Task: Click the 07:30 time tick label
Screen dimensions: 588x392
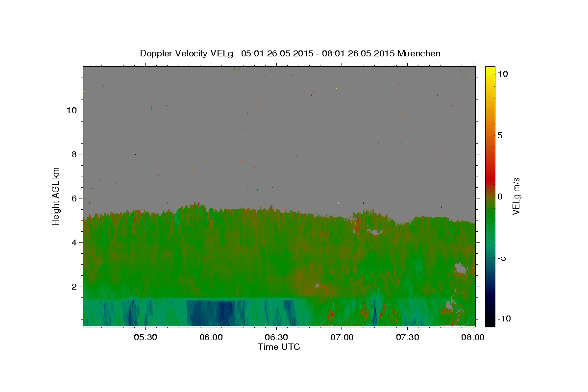Action: point(407,337)
